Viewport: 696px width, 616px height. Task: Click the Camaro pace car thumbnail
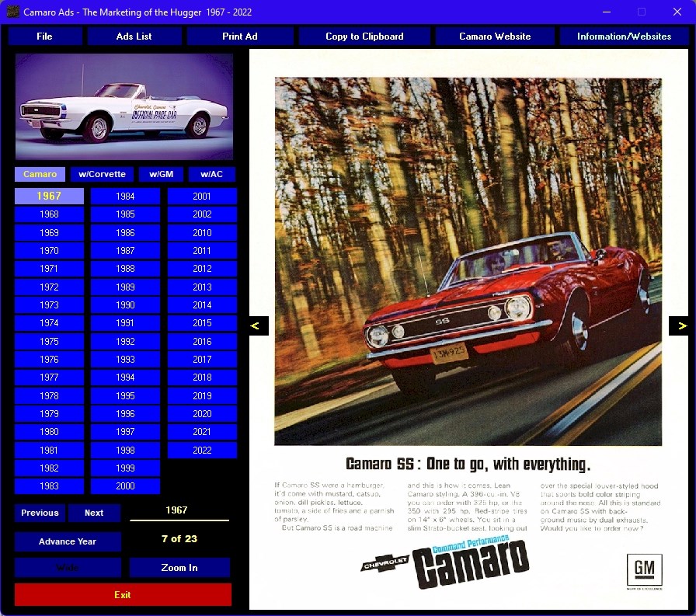coord(124,106)
